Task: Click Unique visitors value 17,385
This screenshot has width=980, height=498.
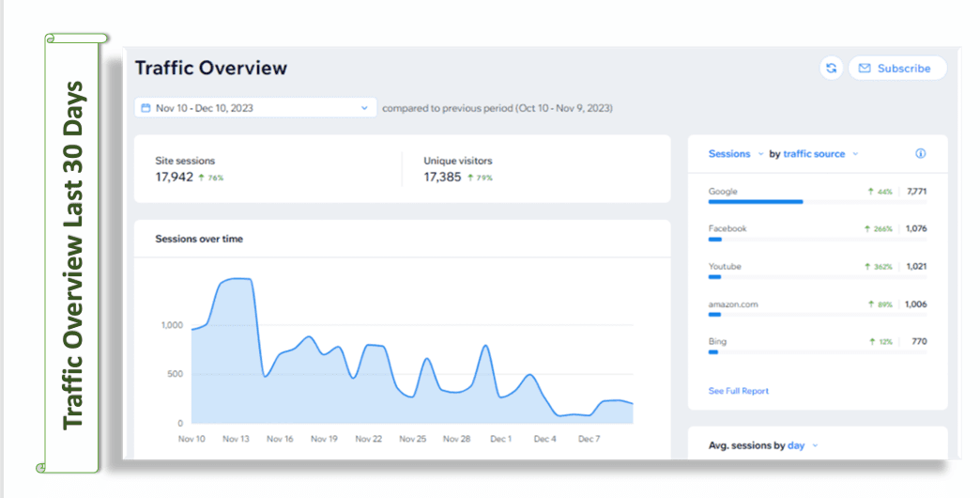Action: pyautogui.click(x=442, y=177)
